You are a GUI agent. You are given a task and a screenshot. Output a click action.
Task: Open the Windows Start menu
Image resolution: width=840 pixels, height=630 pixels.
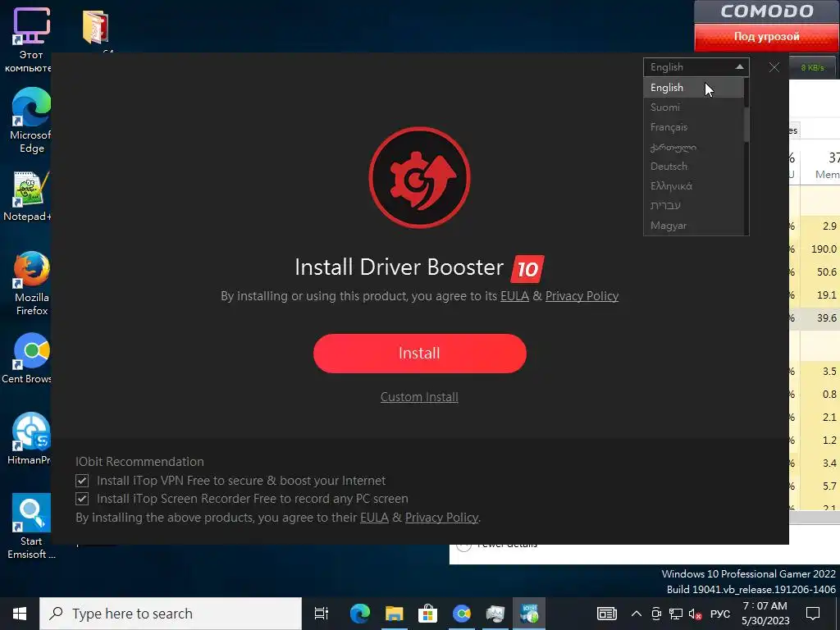click(x=20, y=614)
